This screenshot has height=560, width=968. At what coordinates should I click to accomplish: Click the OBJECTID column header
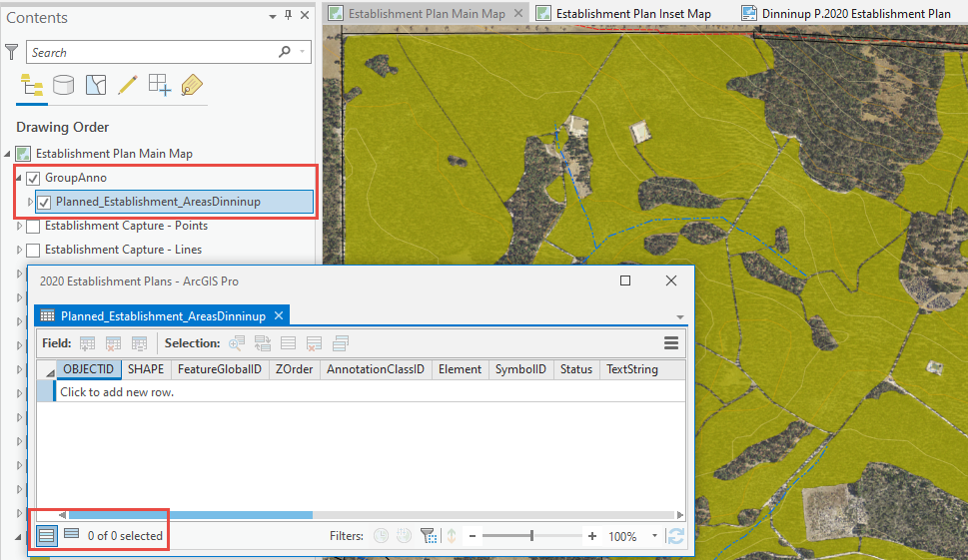[88, 369]
